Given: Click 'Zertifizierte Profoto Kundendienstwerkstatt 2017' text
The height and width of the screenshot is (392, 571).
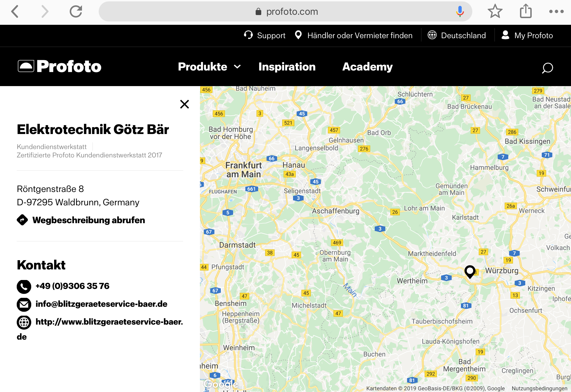Looking at the screenshot, I should (89, 155).
